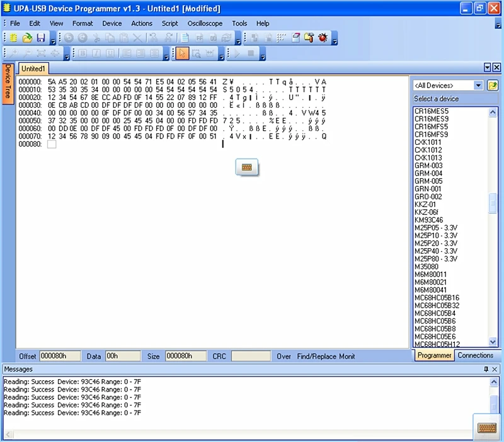The width and height of the screenshot is (504, 442).
Task: Click the Data value field
Action: 123,356
